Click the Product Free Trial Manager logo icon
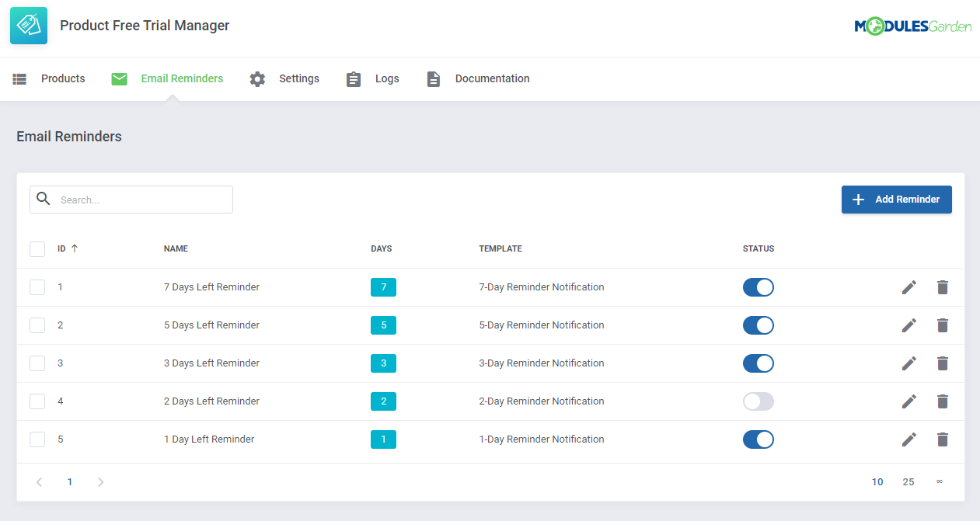The image size is (980, 521). pyautogui.click(x=28, y=25)
